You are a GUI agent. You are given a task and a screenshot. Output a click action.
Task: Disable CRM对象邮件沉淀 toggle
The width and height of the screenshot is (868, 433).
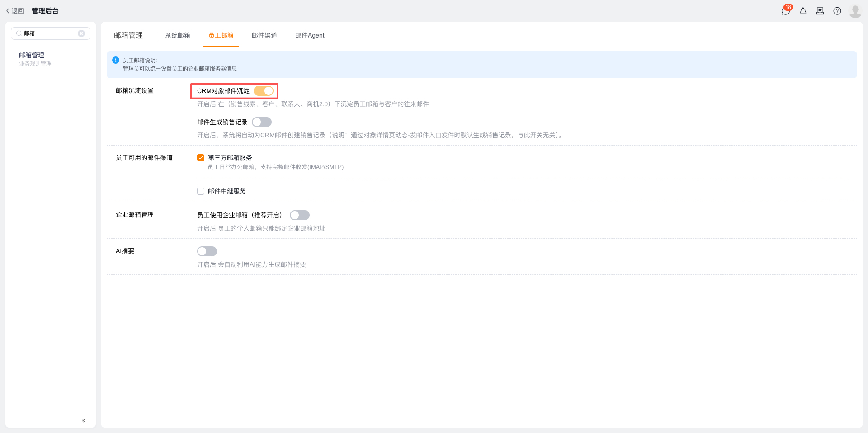coord(264,91)
